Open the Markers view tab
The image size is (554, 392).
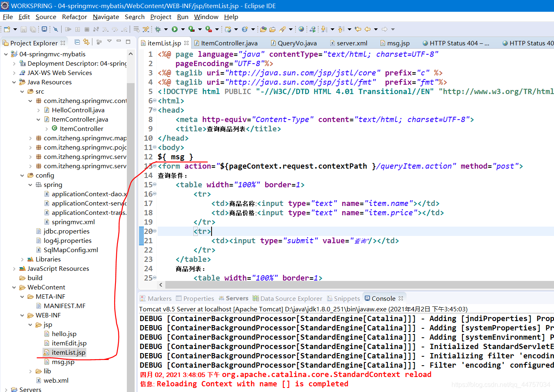(x=156, y=298)
